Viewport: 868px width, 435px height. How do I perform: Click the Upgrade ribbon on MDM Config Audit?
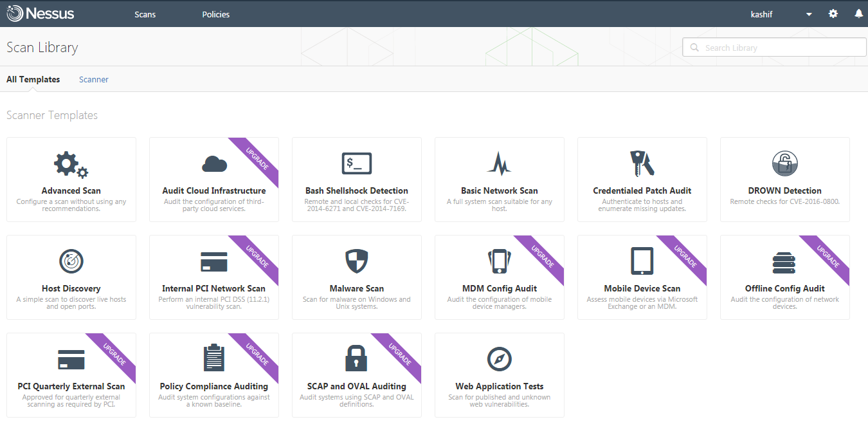pyautogui.click(x=543, y=256)
